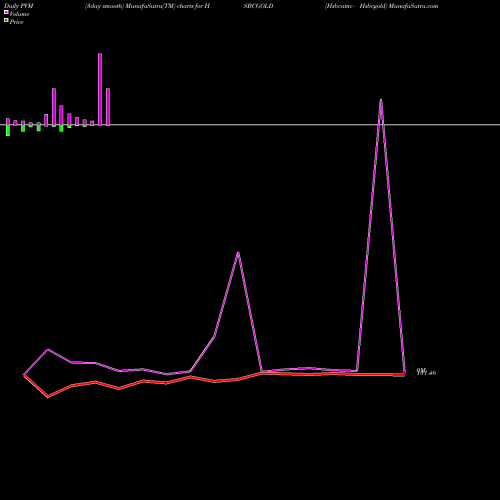Click the first green bar at left edge
Viewport: 500px width, 500px height.
point(8,130)
